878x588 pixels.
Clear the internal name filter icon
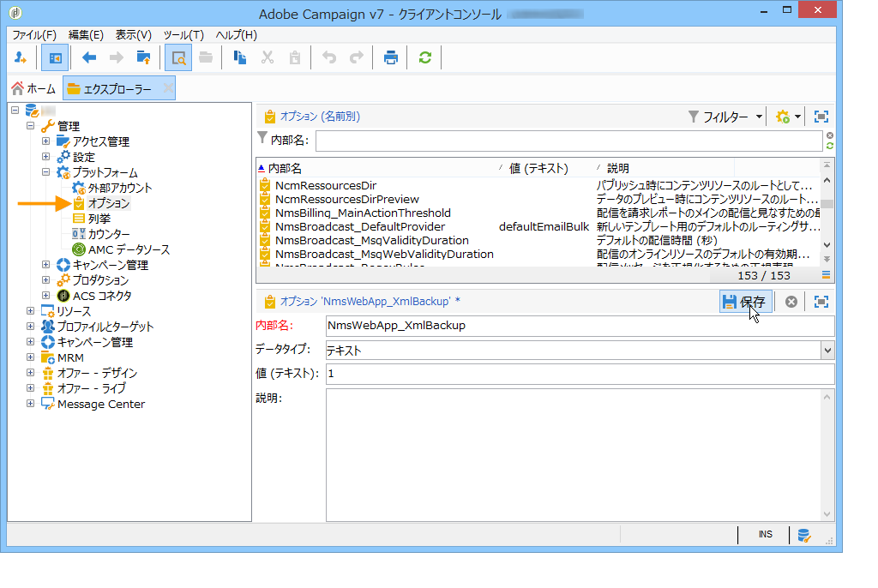coord(830,135)
